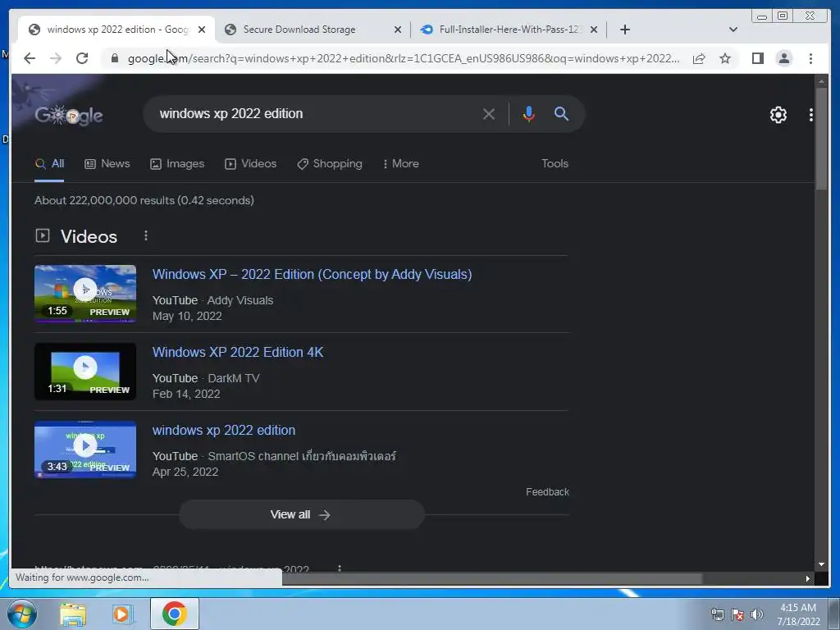Open 'Windows XP – 2022 Edition (Concept by Addy Visuals)'

tap(312, 274)
